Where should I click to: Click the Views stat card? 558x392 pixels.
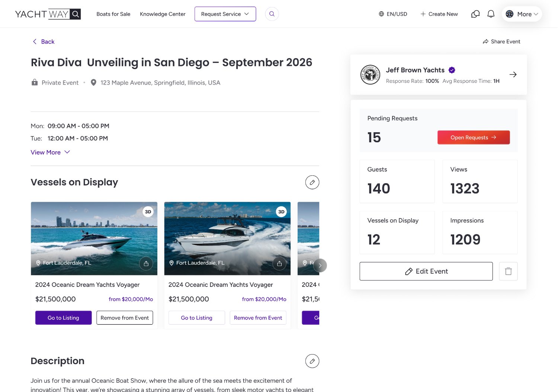point(480,181)
